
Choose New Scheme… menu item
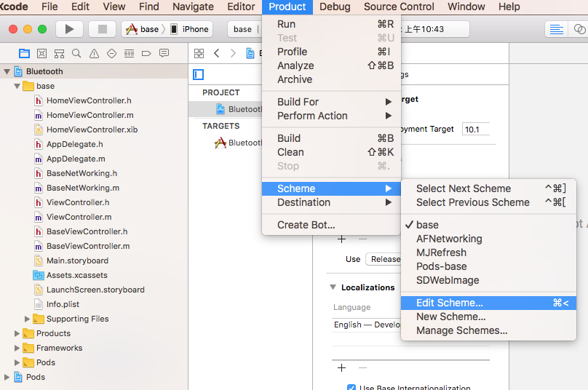488,317
